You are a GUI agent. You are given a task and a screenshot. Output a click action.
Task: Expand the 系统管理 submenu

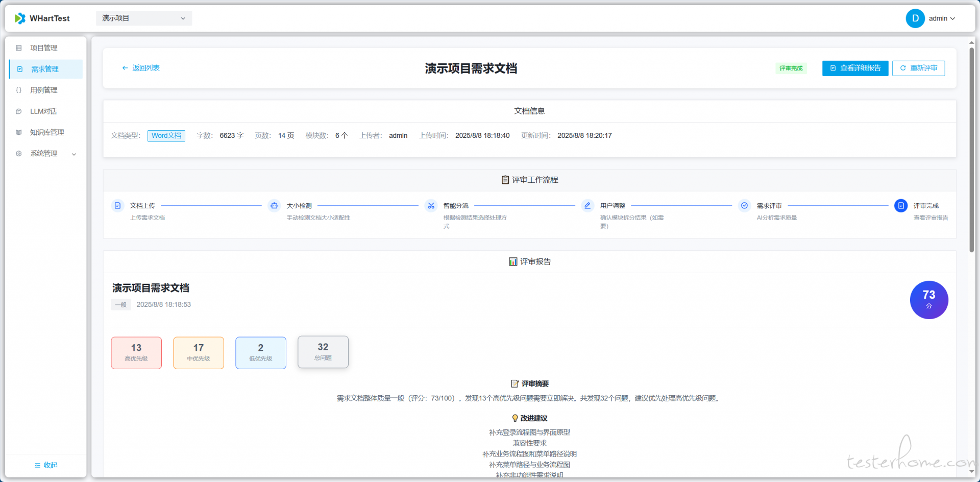(x=46, y=154)
